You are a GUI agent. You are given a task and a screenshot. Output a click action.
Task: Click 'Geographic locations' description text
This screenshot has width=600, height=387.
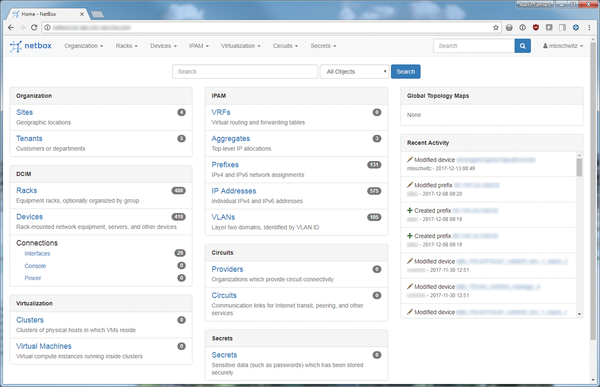pyautogui.click(x=44, y=122)
